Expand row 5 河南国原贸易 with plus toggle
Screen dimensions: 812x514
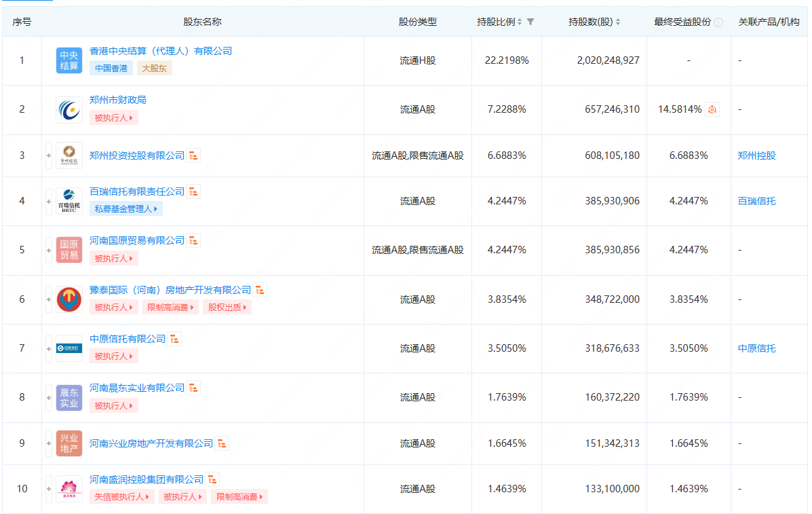coord(49,250)
